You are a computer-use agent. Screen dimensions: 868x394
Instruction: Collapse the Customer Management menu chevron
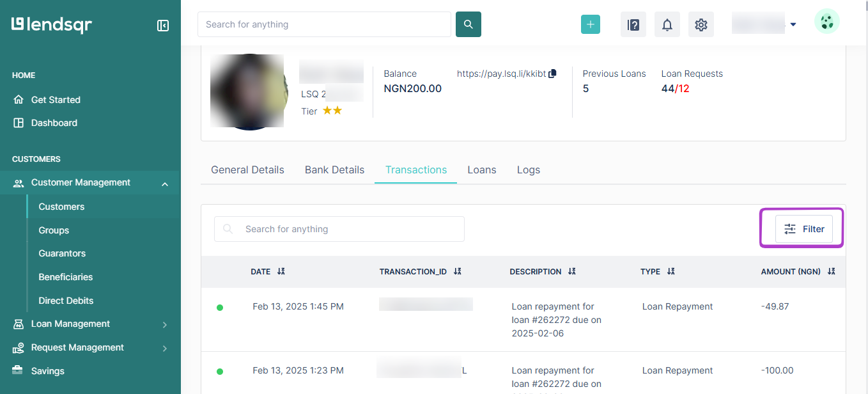[x=165, y=184]
